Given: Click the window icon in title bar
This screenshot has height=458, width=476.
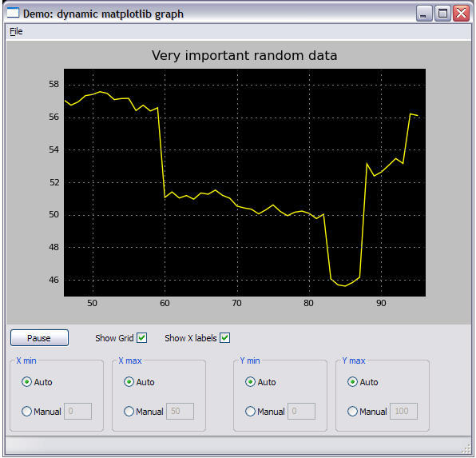Looking at the screenshot, I should (x=13, y=13).
